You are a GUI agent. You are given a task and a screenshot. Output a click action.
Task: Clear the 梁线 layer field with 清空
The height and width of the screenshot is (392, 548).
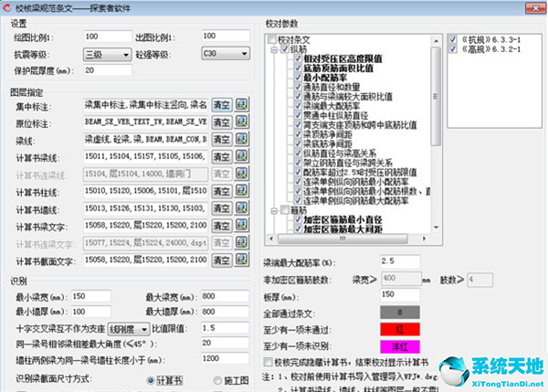222,140
